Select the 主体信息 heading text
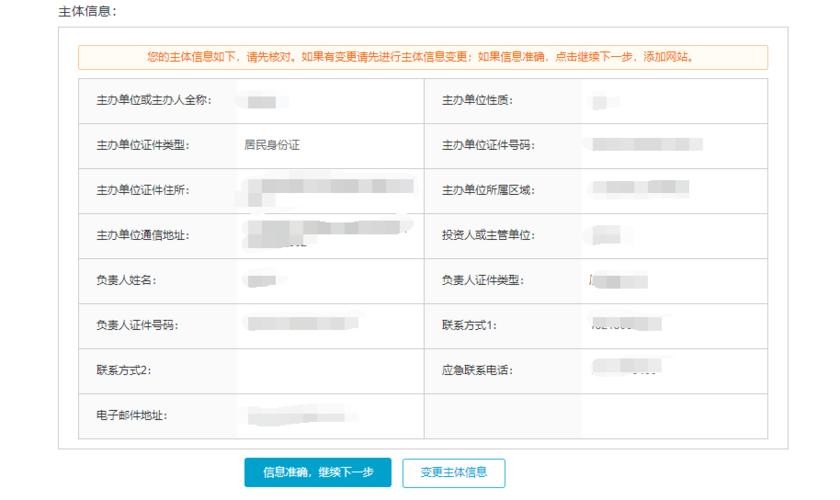 (x=87, y=11)
